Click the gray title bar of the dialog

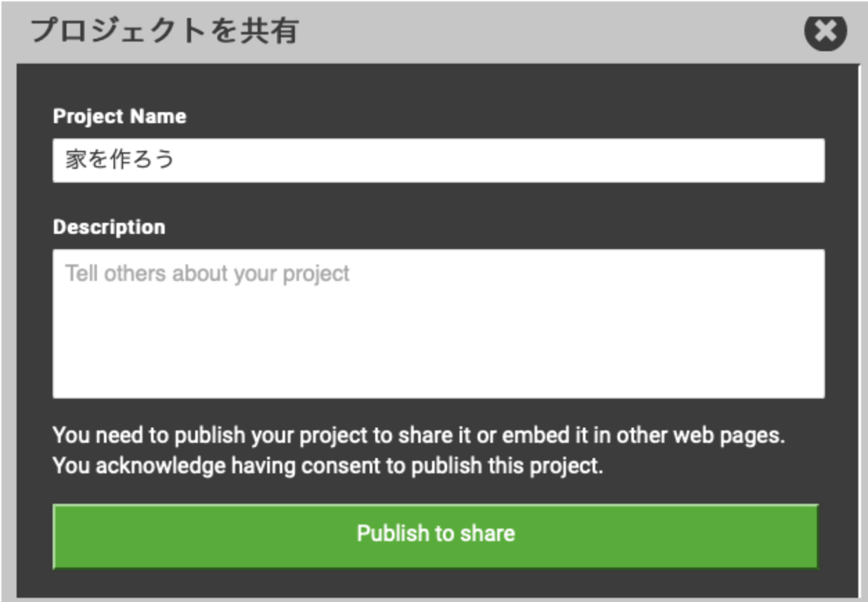click(540, 32)
